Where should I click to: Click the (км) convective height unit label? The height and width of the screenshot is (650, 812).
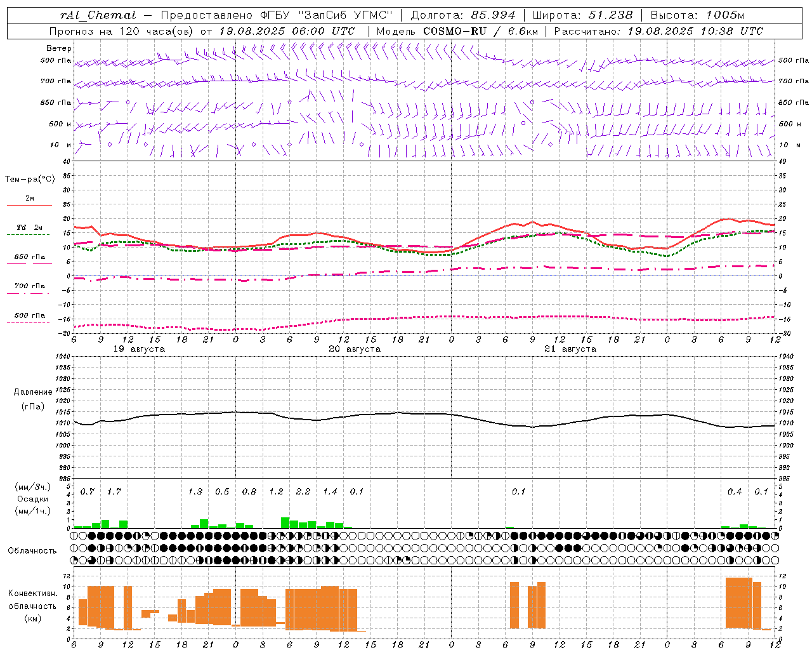click(32, 618)
